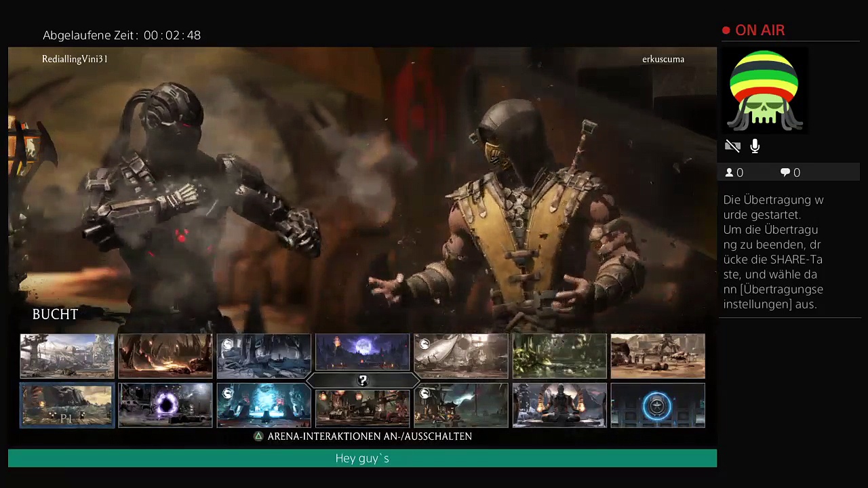The width and height of the screenshot is (868, 488).
Task: Click the comment count speech bubble icon
Action: 785,173
